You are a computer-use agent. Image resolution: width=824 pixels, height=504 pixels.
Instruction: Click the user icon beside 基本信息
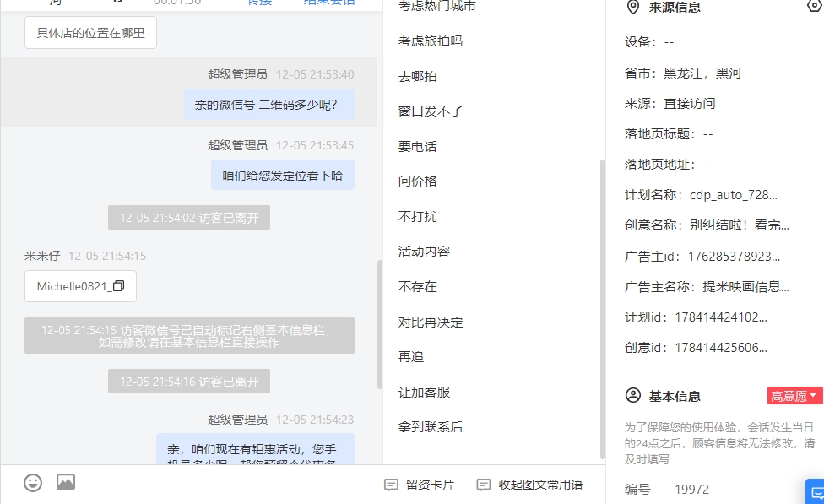pyautogui.click(x=633, y=395)
